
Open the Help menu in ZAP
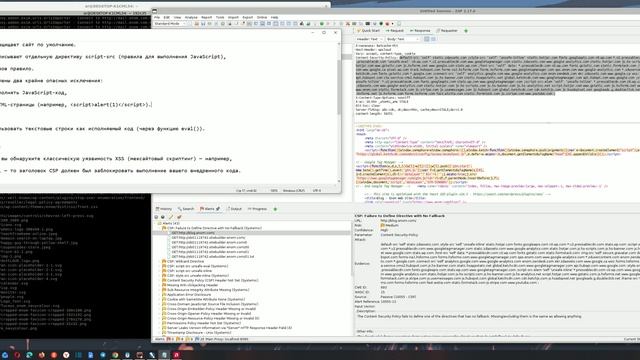coord(274,18)
